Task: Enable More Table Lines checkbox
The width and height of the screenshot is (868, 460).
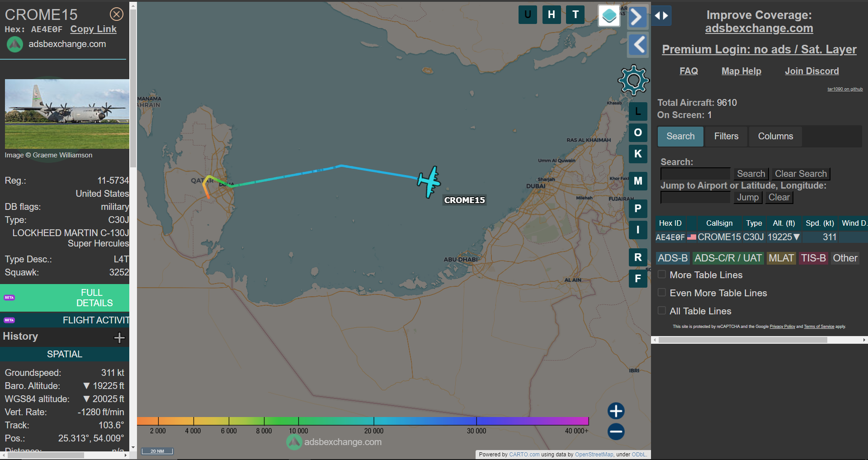Action: pos(662,274)
